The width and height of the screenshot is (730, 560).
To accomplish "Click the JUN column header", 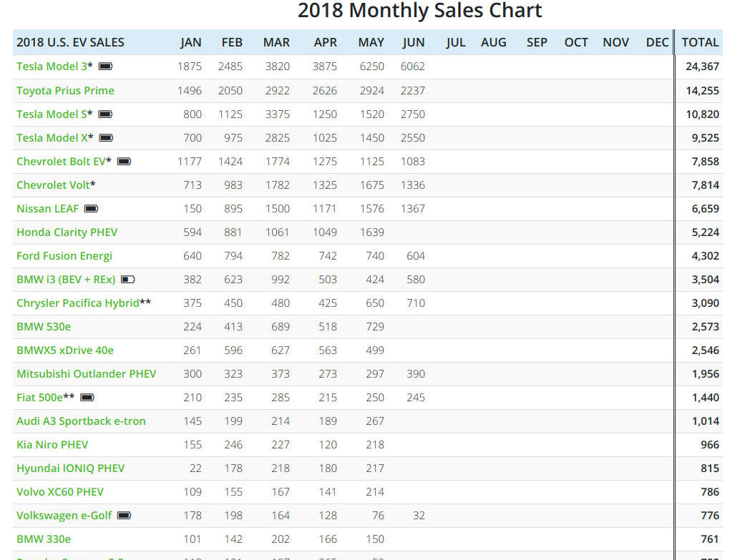I will (414, 42).
